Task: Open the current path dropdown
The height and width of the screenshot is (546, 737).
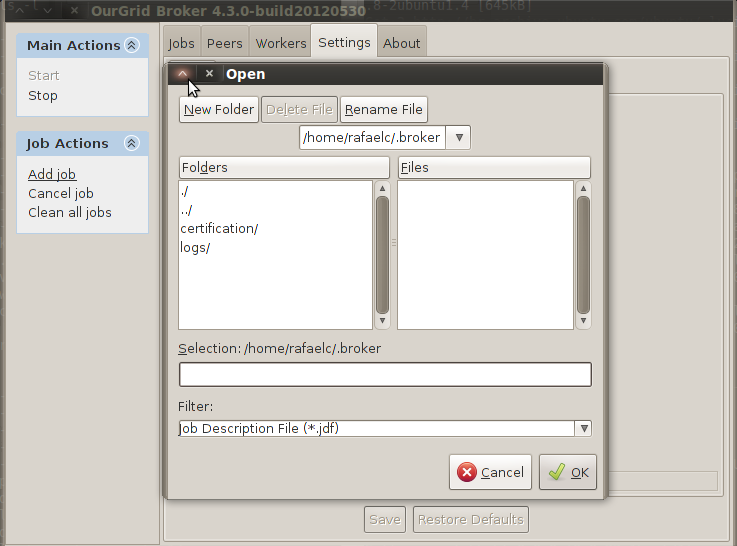Action: (x=459, y=138)
